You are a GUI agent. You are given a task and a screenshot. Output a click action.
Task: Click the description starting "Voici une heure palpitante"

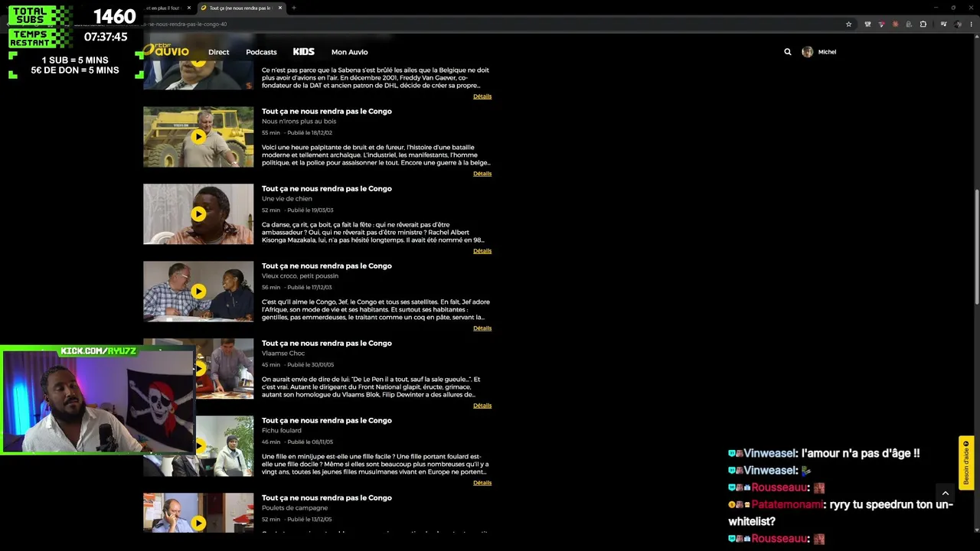(x=376, y=155)
